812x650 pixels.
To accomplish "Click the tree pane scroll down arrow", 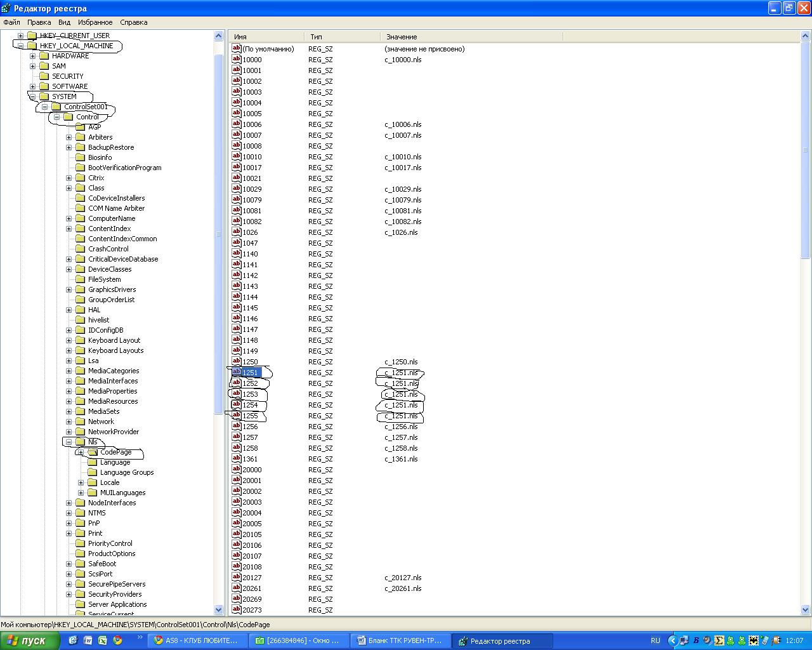I will pos(219,609).
